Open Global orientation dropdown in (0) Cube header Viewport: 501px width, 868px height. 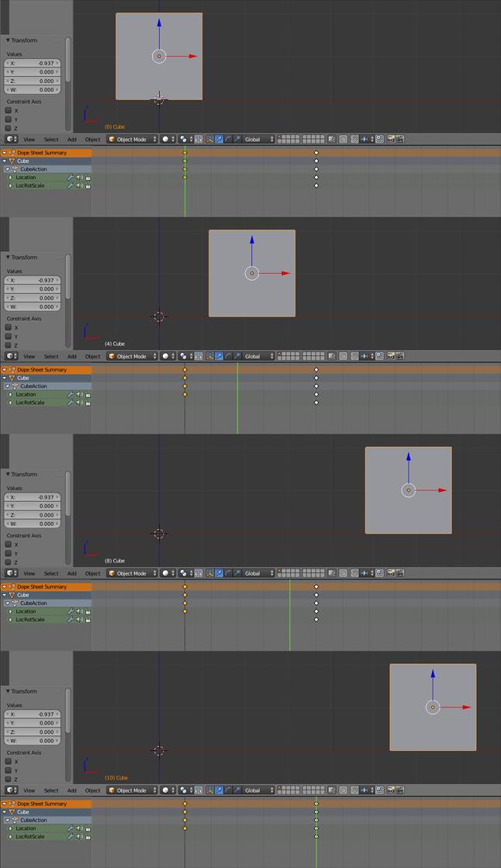258,140
